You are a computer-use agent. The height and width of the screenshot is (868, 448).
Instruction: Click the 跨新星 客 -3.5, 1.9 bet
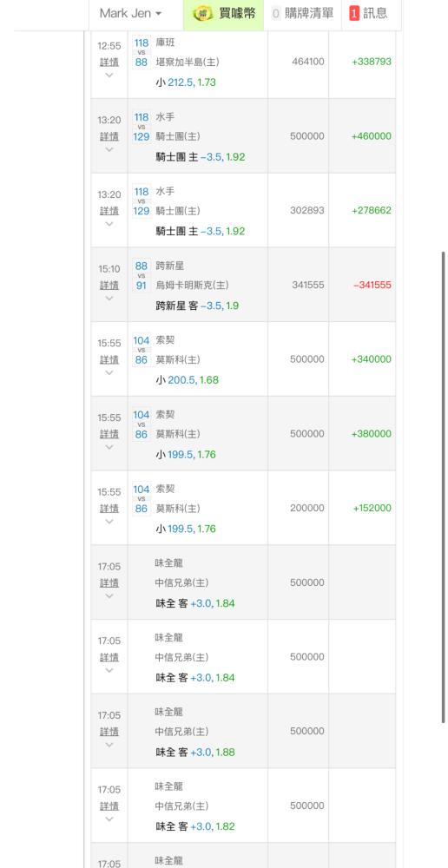pos(197,306)
